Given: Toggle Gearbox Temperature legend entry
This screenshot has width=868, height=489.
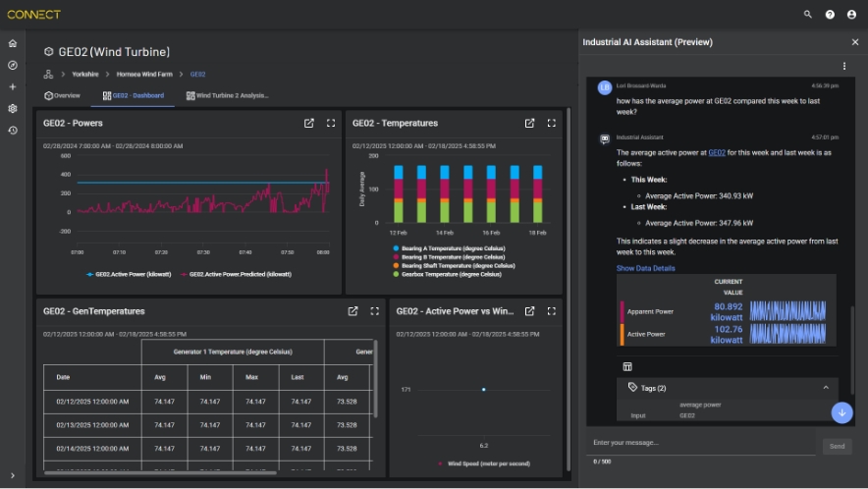Looking at the screenshot, I should (448, 274).
